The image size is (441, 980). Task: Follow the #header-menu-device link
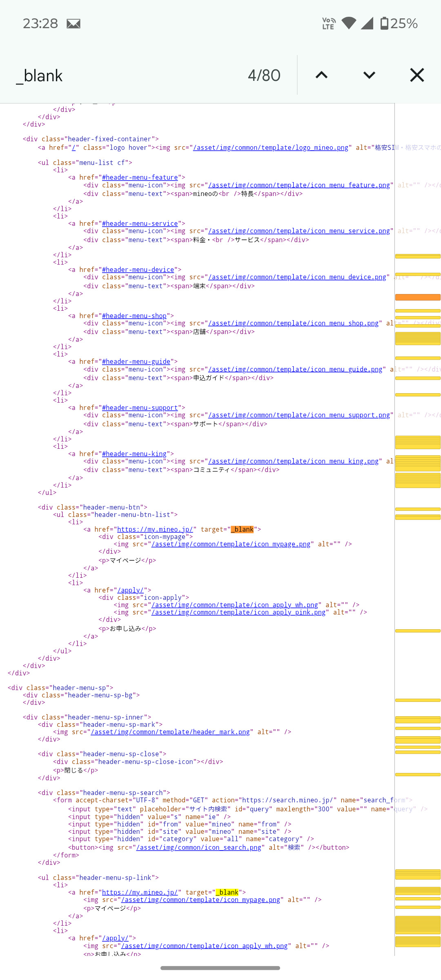coord(138,270)
